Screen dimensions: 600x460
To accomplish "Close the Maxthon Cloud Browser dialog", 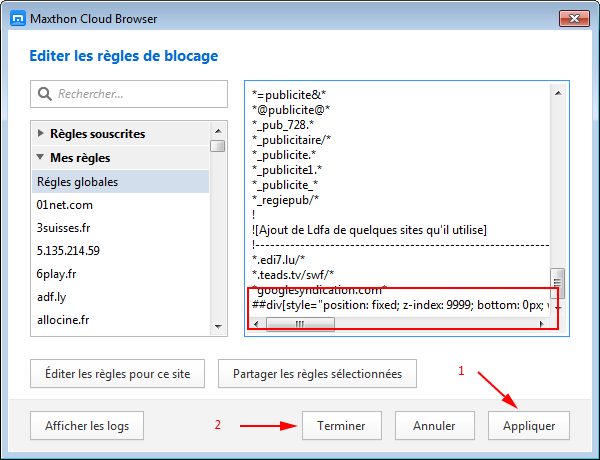I will point(574,18).
